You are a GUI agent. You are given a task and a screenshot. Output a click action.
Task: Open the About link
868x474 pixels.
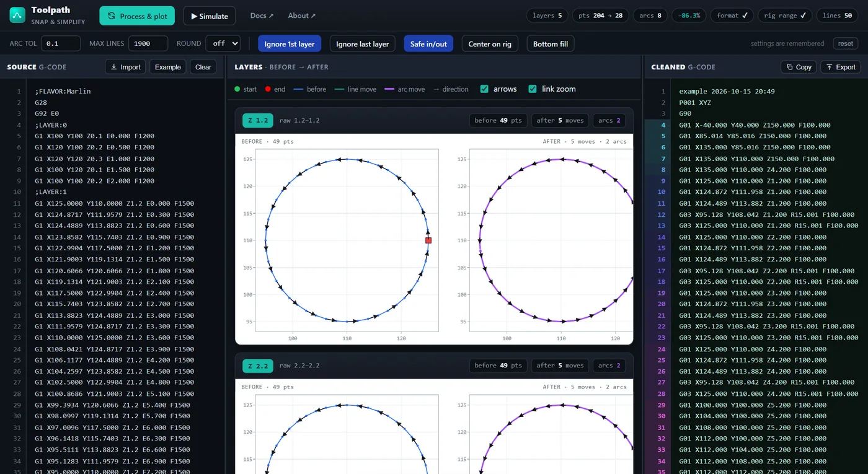coord(302,15)
